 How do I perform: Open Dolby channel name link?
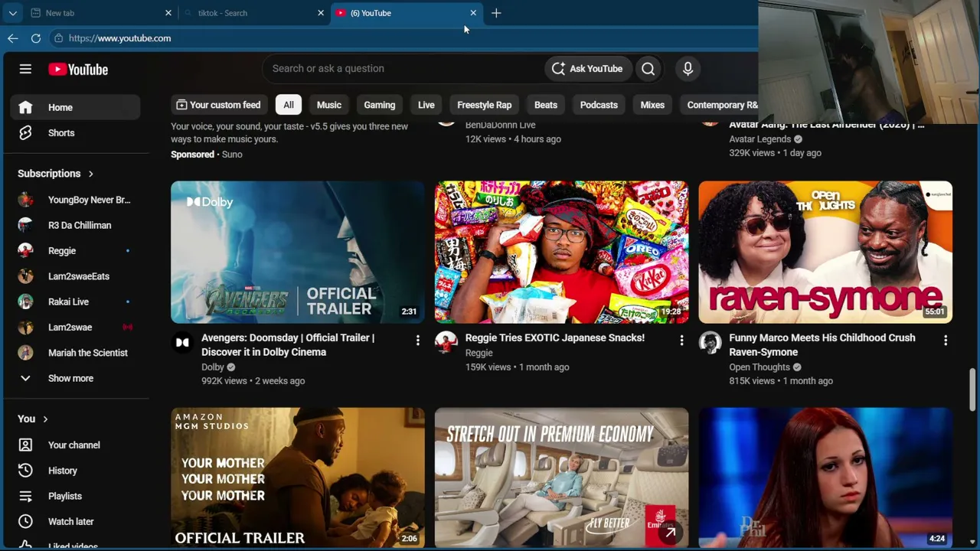click(x=213, y=367)
